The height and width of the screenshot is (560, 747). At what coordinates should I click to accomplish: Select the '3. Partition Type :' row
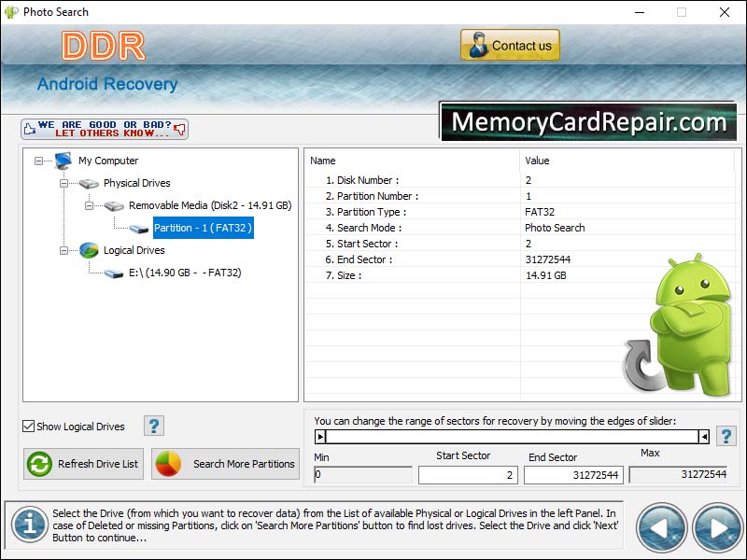point(521,212)
